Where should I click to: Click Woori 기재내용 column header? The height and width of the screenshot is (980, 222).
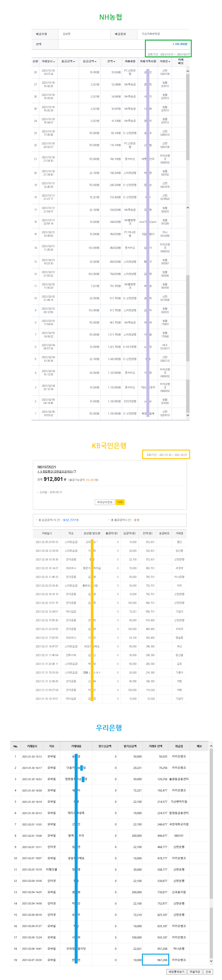[76, 746]
